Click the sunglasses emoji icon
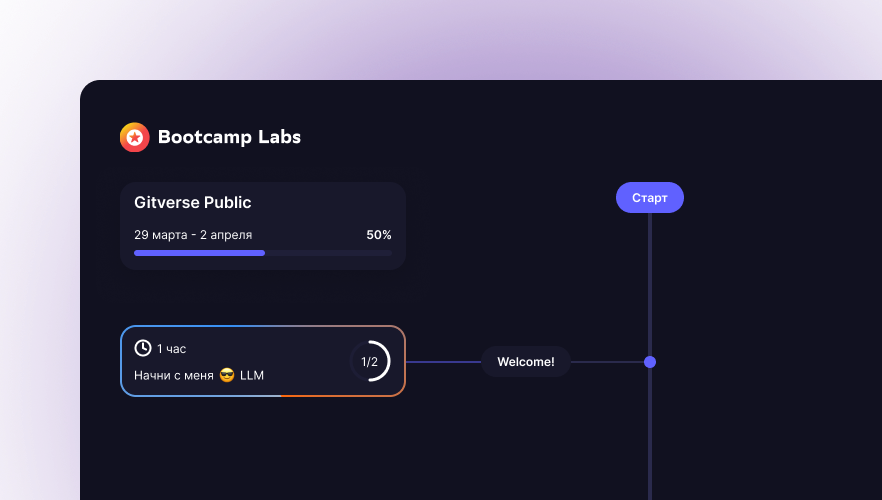This screenshot has height=500, width=882. (x=227, y=376)
